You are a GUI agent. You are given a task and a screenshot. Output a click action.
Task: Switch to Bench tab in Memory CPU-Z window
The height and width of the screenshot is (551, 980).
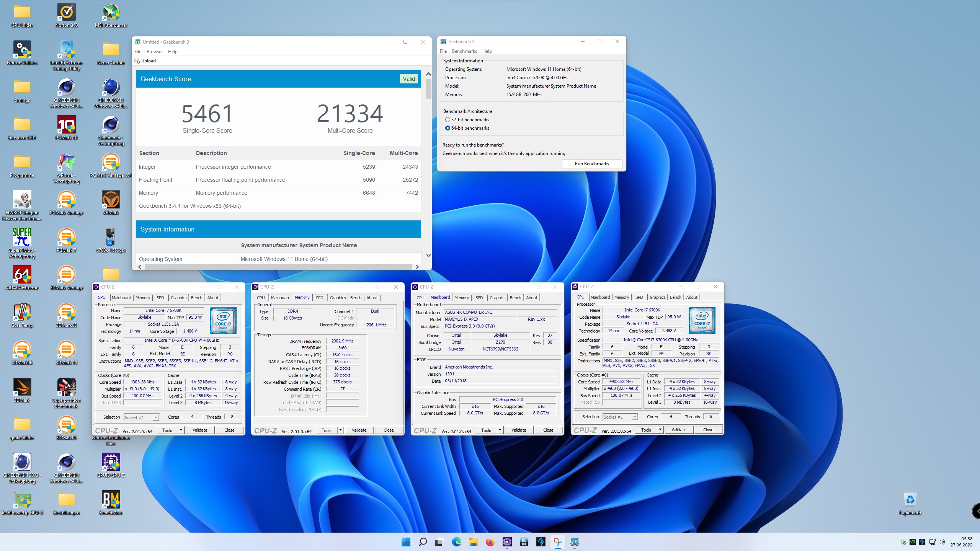coord(356,298)
